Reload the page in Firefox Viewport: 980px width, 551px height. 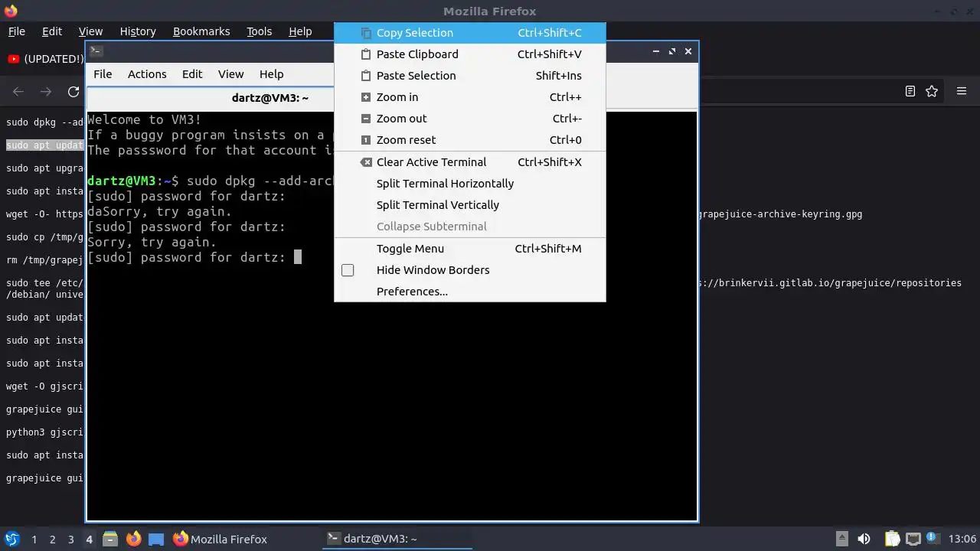tap(73, 92)
